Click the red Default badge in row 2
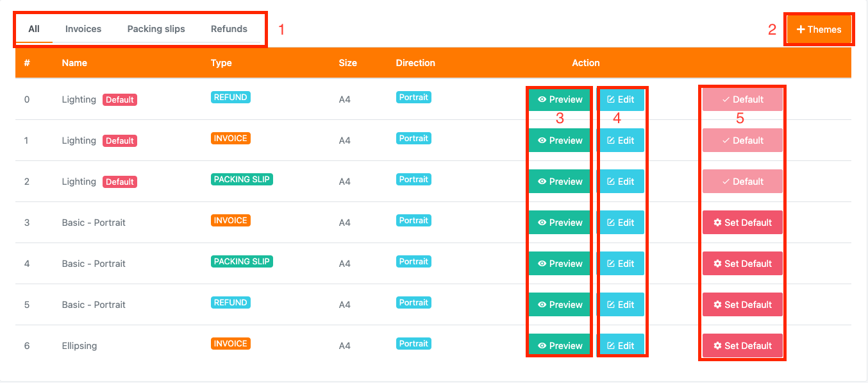868x383 pixels. pyautogui.click(x=120, y=182)
